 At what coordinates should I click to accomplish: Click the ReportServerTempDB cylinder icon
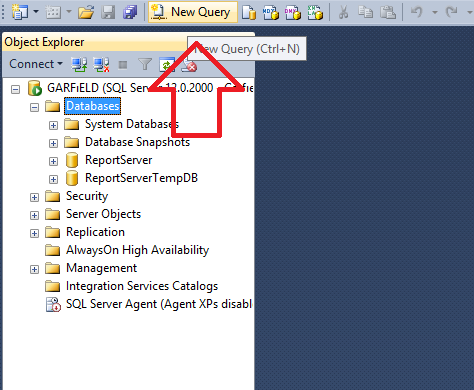[72, 178]
